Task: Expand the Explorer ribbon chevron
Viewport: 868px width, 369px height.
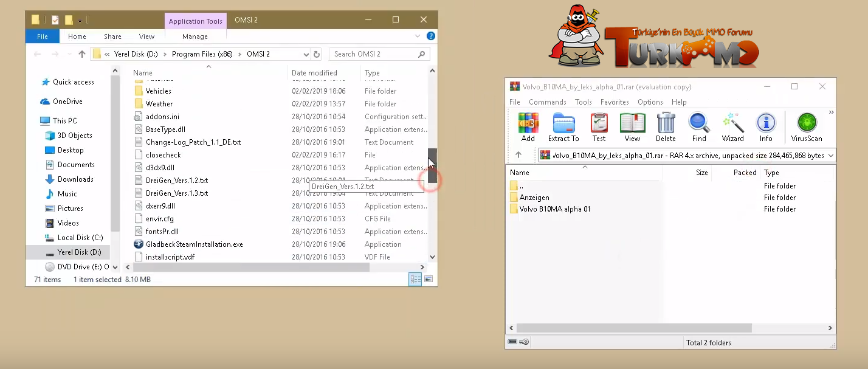Action: 418,36
